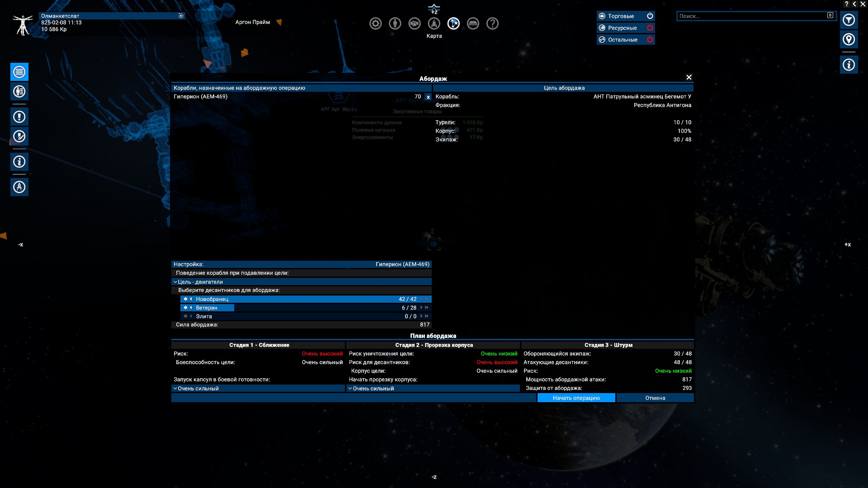868x488 pixels.
Task: Open the map filter funnel icon
Action: [849, 20]
